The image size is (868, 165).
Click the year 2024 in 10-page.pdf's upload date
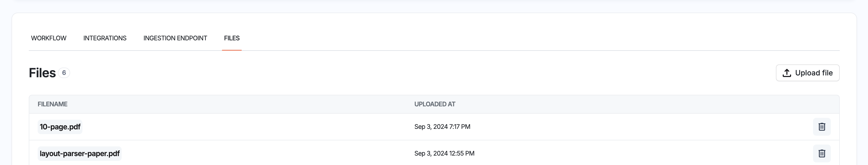[440, 126]
